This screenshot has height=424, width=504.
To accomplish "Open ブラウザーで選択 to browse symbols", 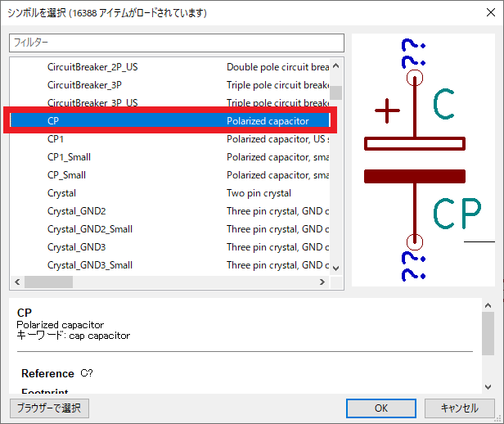I will pos(49,408).
